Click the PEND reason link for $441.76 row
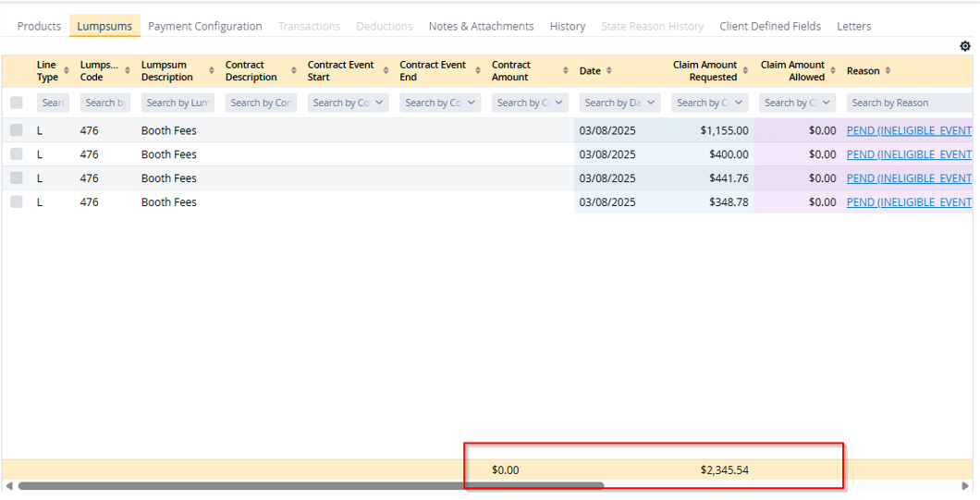Viewport: 980px width, 500px height. pos(909,178)
